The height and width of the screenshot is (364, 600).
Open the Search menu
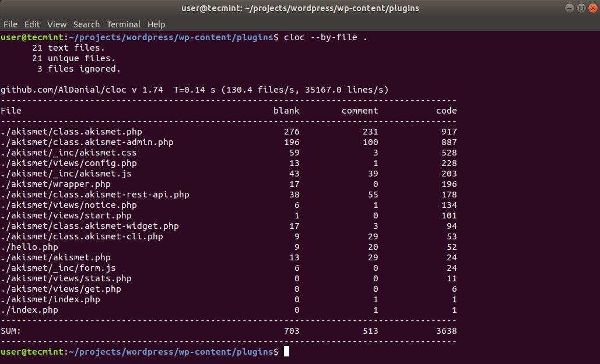[86, 24]
